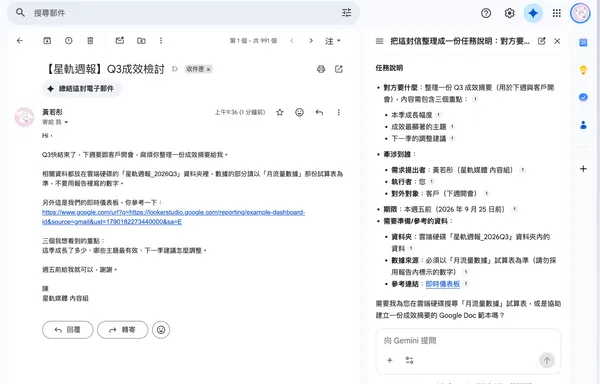Toggle importance marker next to subject
600x384 pixels.
pos(175,69)
